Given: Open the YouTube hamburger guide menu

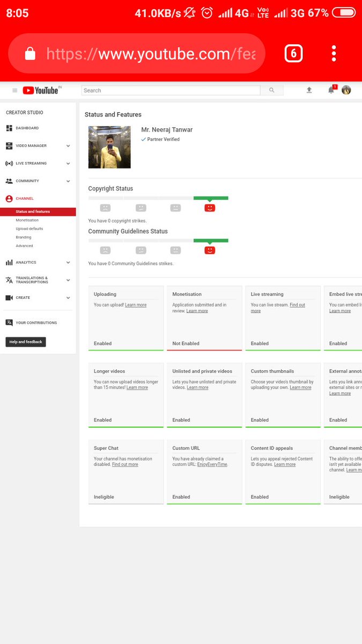Looking at the screenshot, I should 15,90.
